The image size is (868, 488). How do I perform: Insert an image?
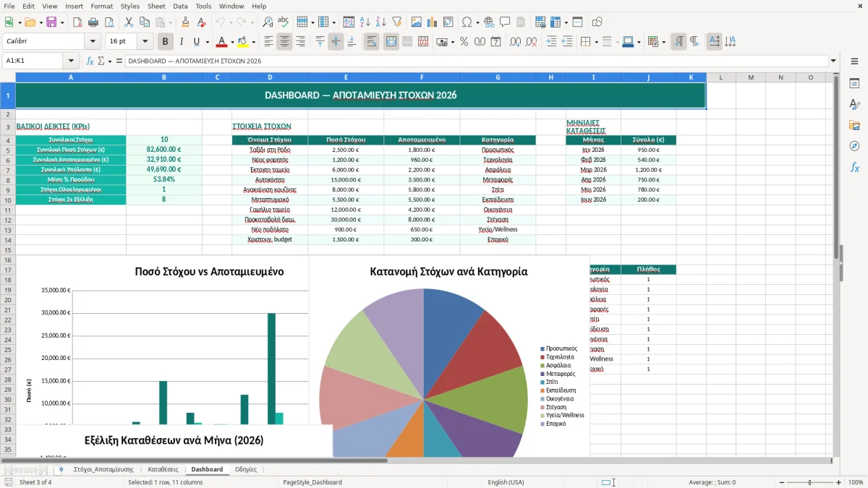coord(417,22)
